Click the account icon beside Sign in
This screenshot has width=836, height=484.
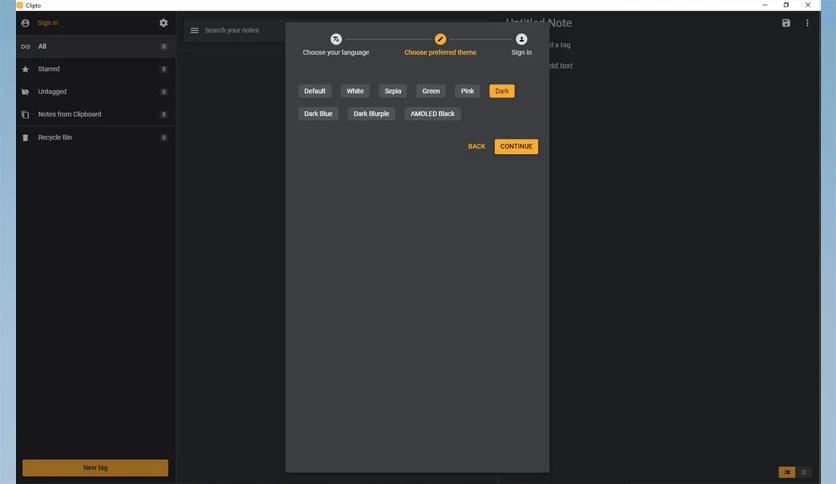tap(25, 23)
